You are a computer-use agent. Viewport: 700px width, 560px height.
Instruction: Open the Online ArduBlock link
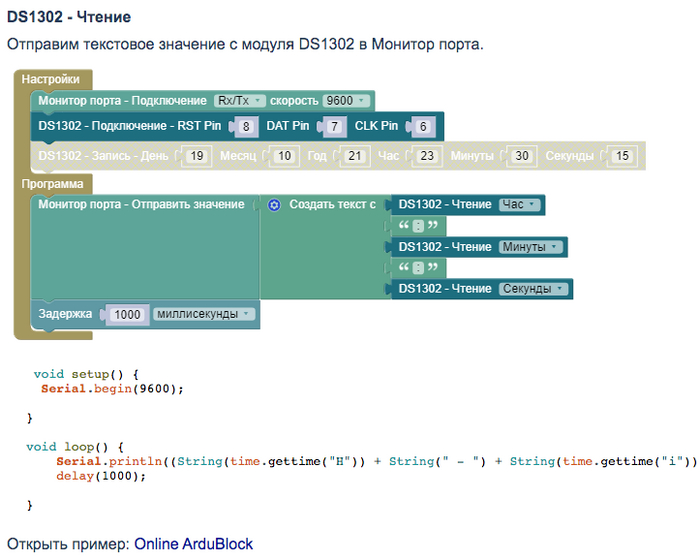tap(194, 544)
